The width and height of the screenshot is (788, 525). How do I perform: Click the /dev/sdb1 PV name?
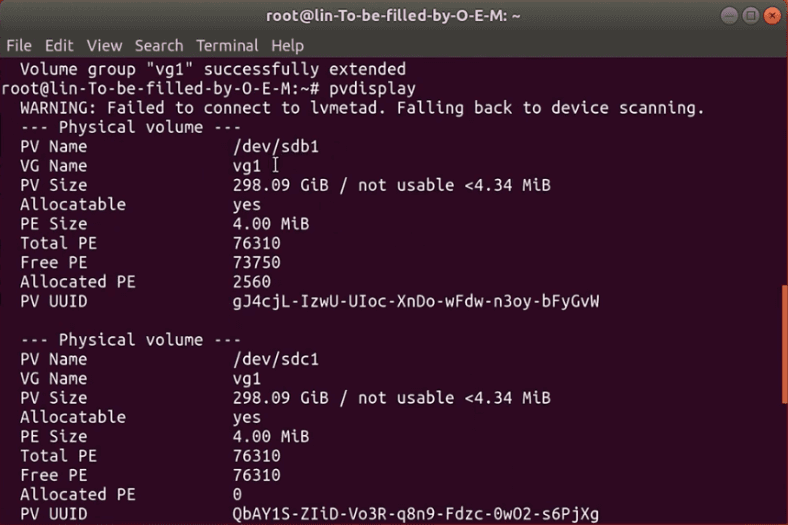(275, 146)
